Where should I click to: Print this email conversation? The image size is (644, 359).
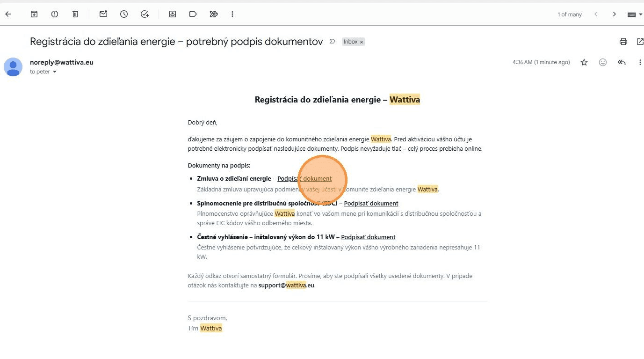click(x=623, y=42)
